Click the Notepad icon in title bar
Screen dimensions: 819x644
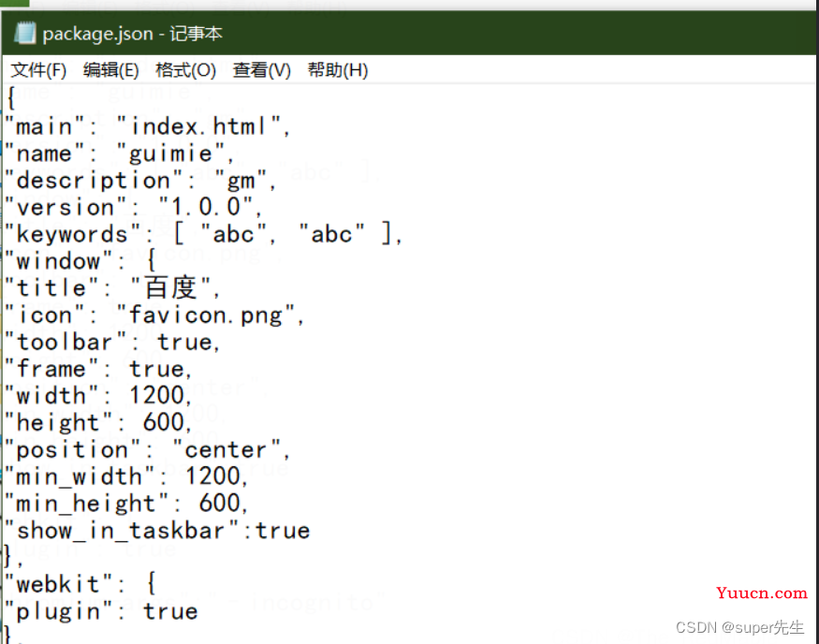coord(24,34)
